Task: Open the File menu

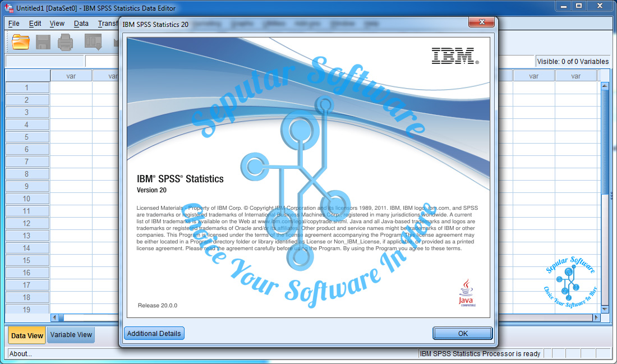Action: [x=13, y=24]
